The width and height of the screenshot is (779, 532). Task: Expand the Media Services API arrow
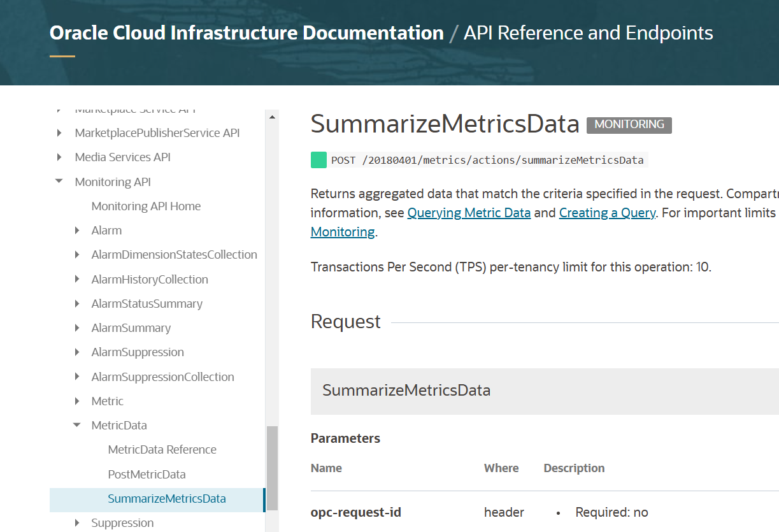[59, 157]
